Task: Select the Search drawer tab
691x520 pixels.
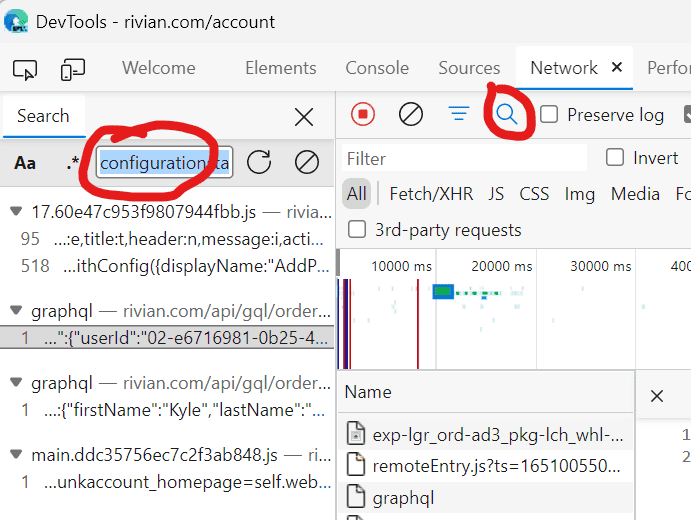Action: [x=43, y=116]
